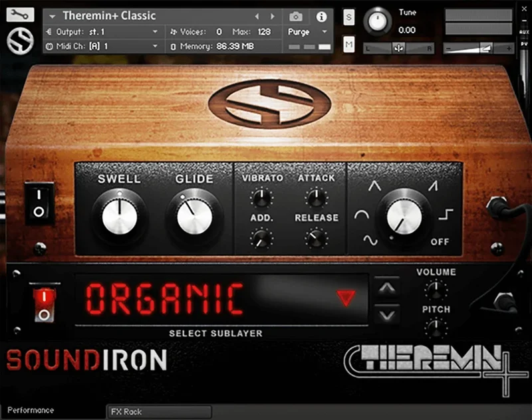Open the ORGANIC sublayer red triangle dropdown

pyautogui.click(x=346, y=298)
